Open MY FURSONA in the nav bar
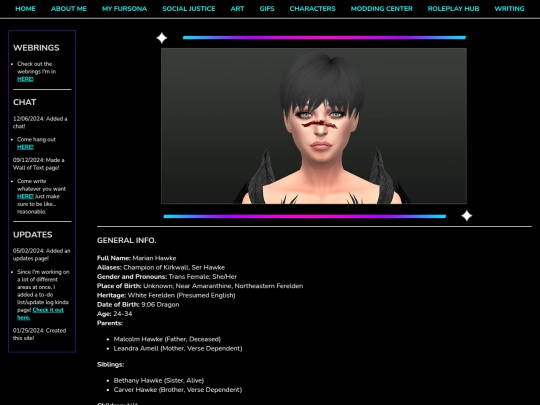Viewport: 540px width, 405px height. tap(124, 9)
